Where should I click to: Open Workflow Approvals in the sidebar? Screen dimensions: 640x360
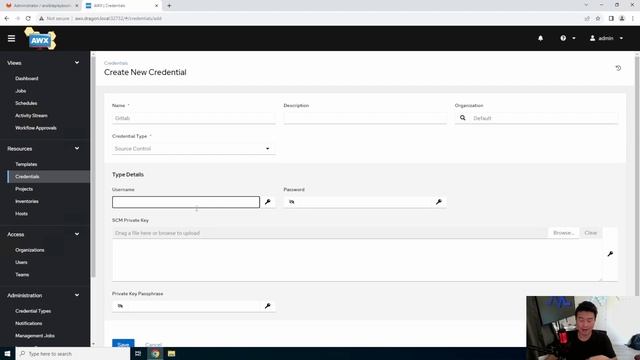point(36,128)
